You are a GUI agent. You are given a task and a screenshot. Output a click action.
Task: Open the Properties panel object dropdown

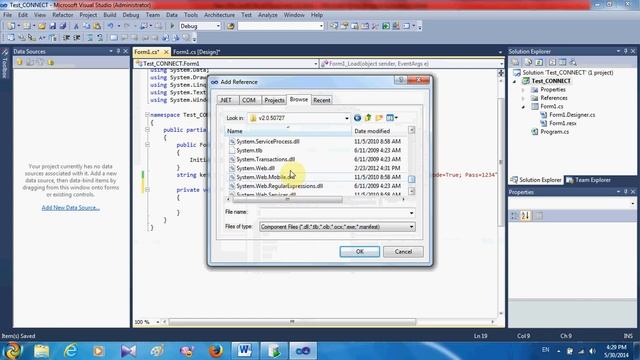pyautogui.click(x=632, y=203)
